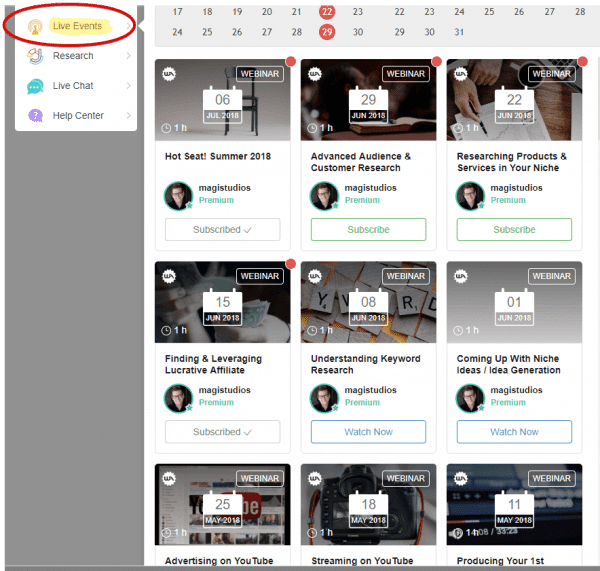Viewport: 600px width, 571px height.
Task: Open the 11 May 2018 webinar thumbnail
Action: (514, 504)
